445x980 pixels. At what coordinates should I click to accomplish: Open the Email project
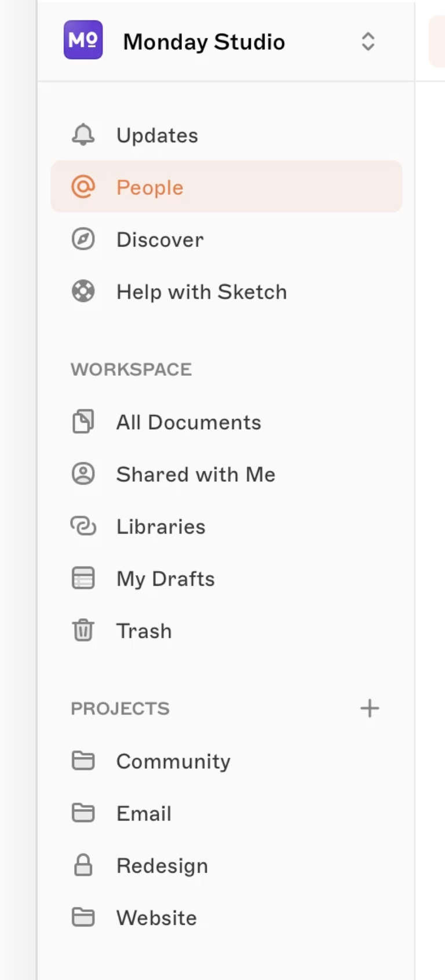(x=144, y=814)
